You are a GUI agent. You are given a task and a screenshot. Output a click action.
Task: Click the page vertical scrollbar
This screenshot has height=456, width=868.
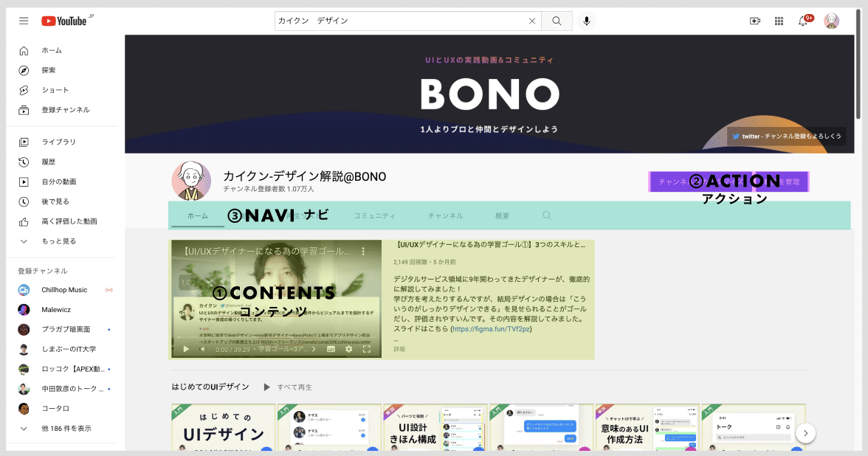(x=858, y=63)
